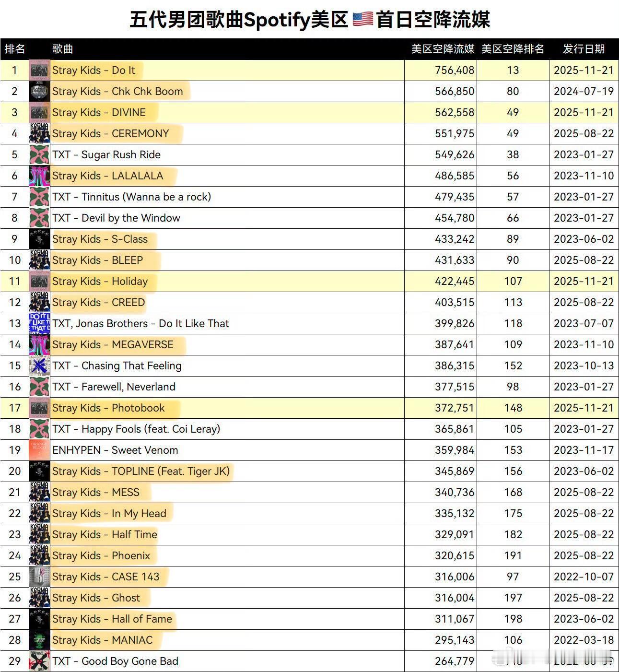Select the song name Stray Kids - Do It

pos(93,70)
